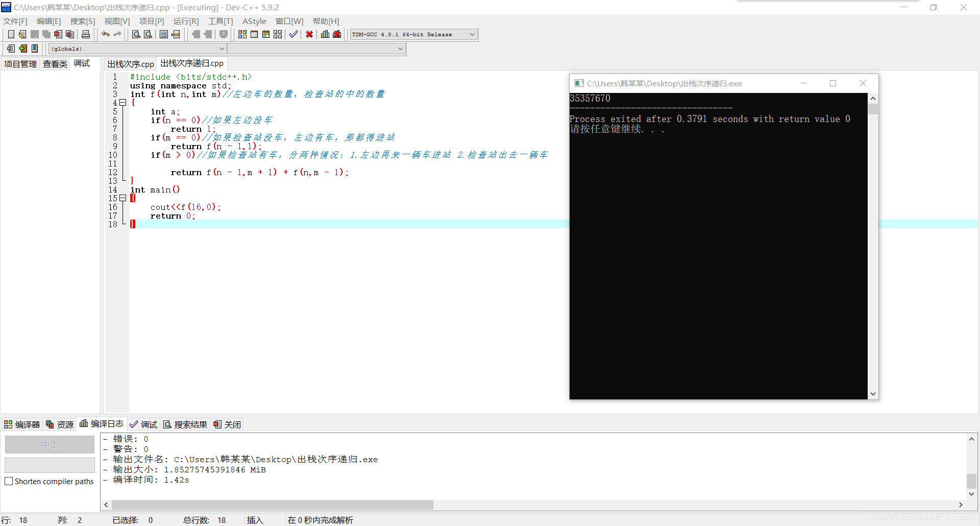Click the Compile icon (four colored squares)
980x526 pixels.
coord(242,34)
